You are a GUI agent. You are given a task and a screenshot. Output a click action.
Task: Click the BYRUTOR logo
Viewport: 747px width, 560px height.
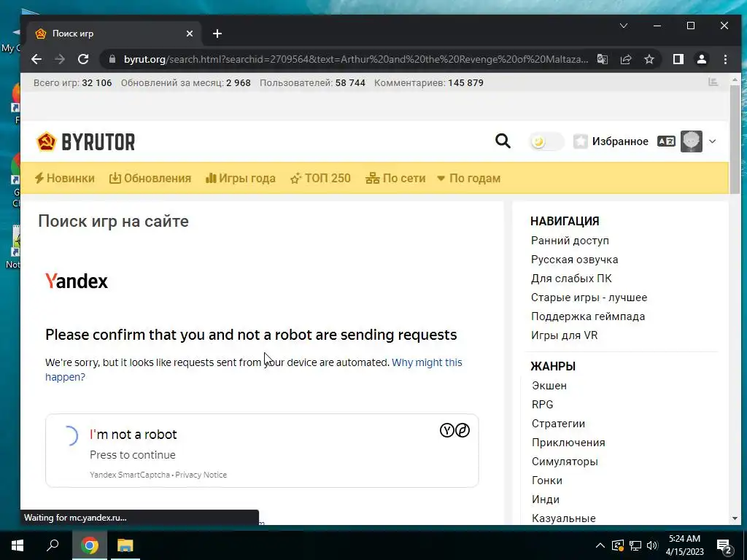click(86, 142)
